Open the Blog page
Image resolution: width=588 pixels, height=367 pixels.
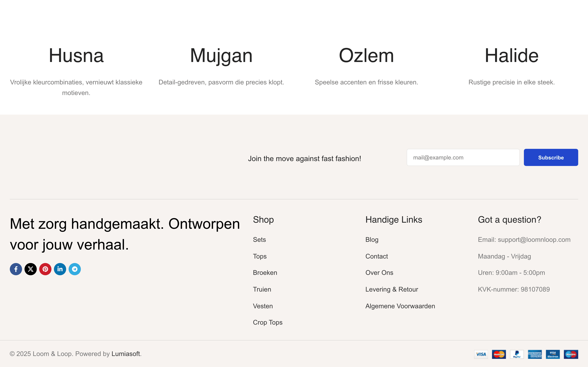click(372, 240)
